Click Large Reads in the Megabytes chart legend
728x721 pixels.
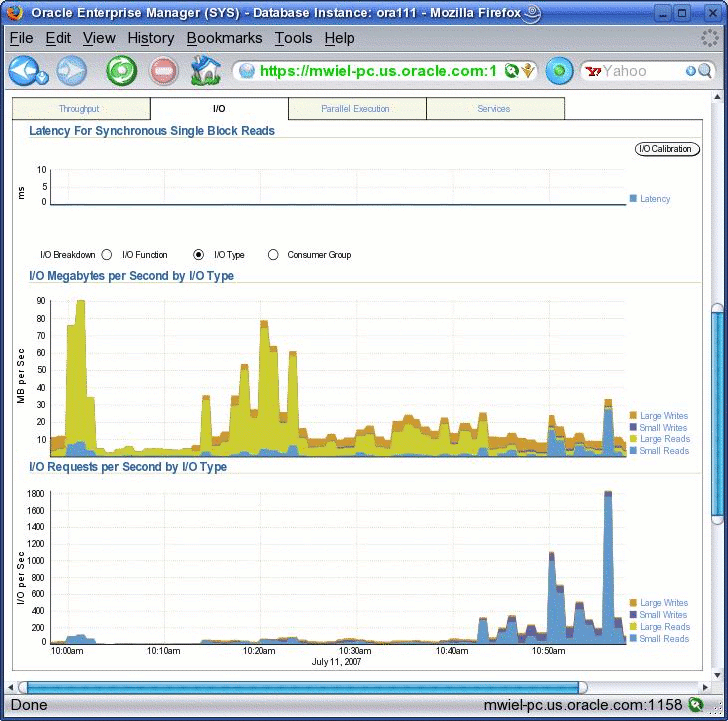pos(665,439)
